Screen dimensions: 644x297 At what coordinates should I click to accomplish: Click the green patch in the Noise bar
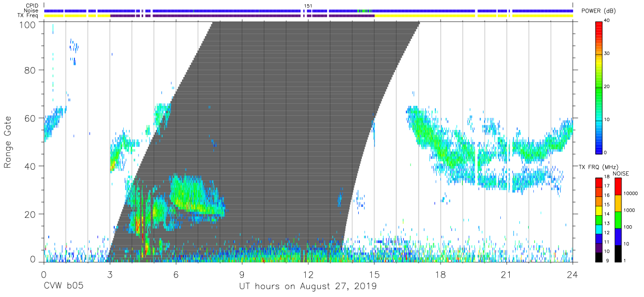(364, 10)
